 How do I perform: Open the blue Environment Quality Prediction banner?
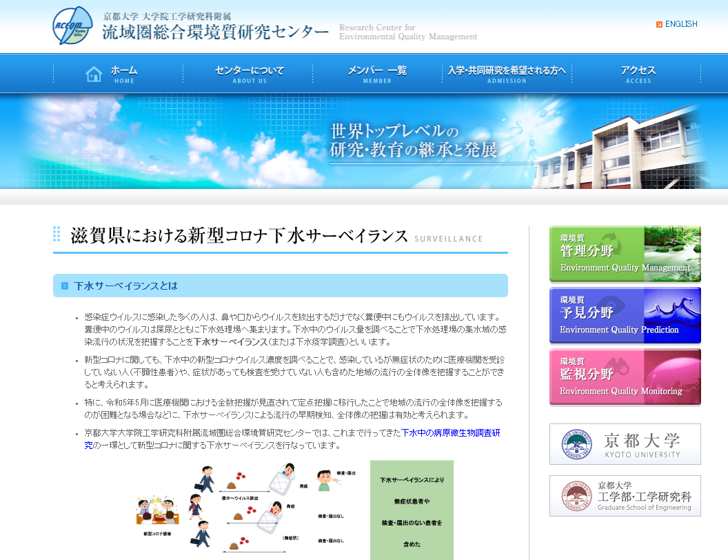coord(625,316)
